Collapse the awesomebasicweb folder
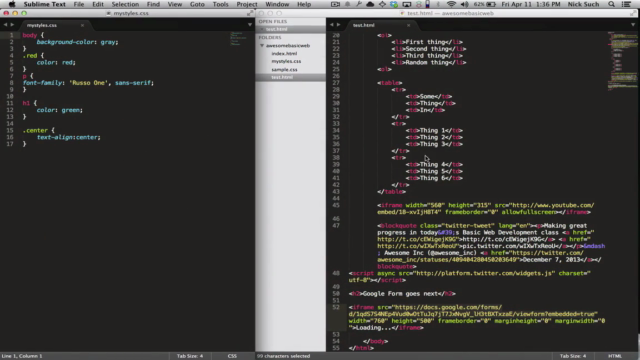Viewport: 640px width, 360px height. coord(262,46)
